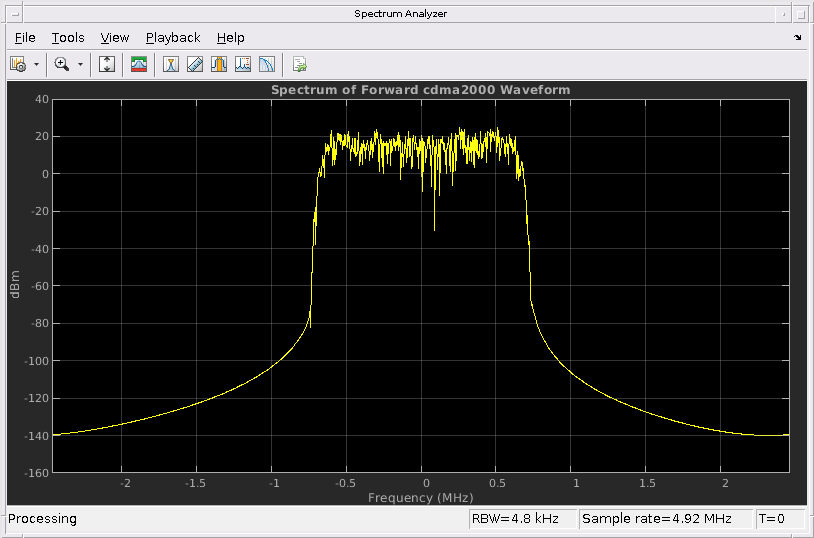Click the 40 y-axis tick label

pos(42,99)
